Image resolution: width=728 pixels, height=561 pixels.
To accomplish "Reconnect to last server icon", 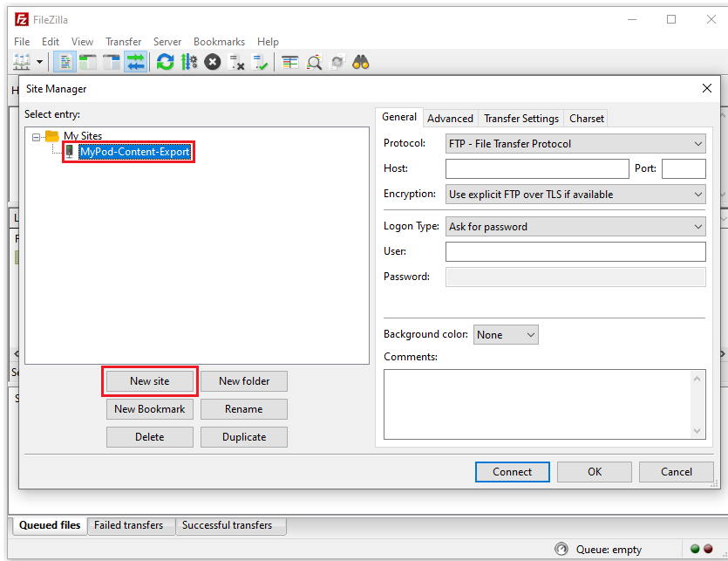I will (x=260, y=62).
